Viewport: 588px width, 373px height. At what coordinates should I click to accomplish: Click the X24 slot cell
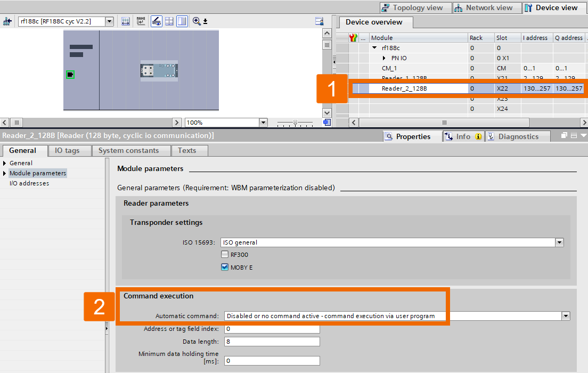point(508,109)
